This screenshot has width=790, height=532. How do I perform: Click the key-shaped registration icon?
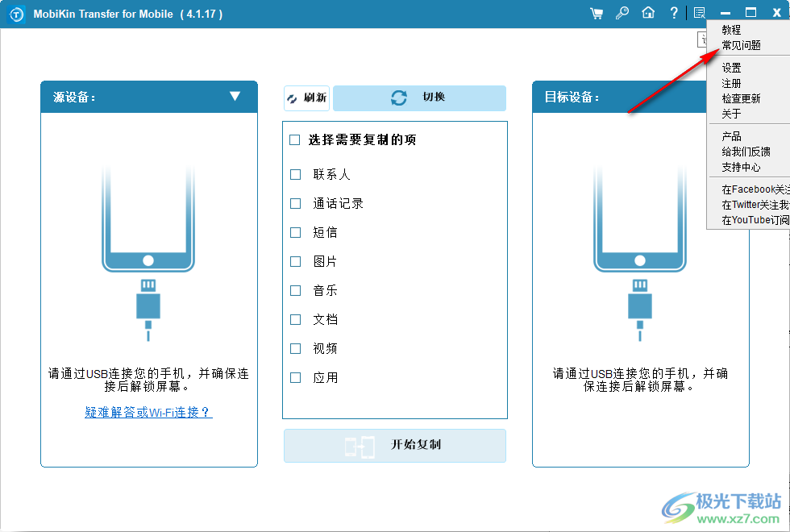[622, 13]
